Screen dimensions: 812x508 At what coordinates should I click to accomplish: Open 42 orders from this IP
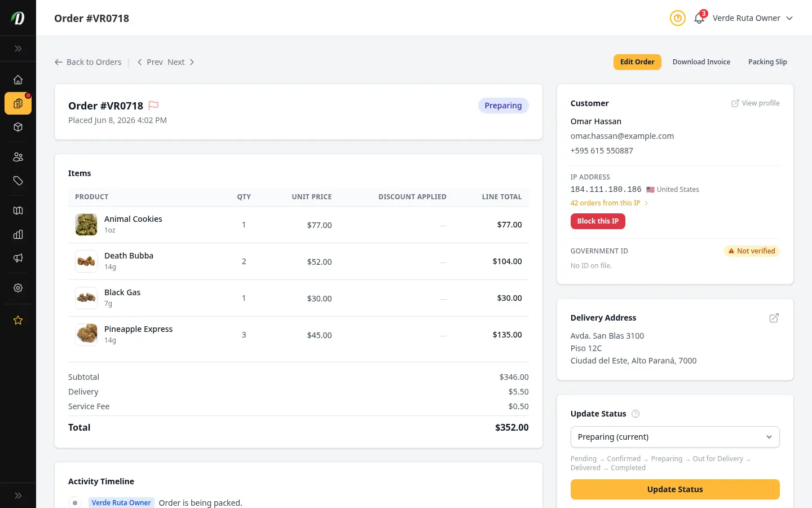609,203
